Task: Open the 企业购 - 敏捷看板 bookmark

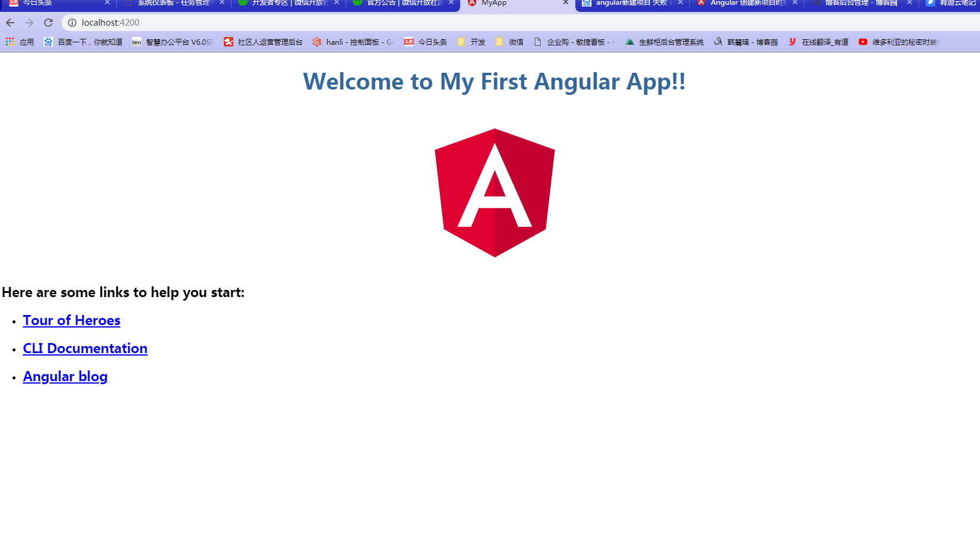Action: tap(574, 42)
